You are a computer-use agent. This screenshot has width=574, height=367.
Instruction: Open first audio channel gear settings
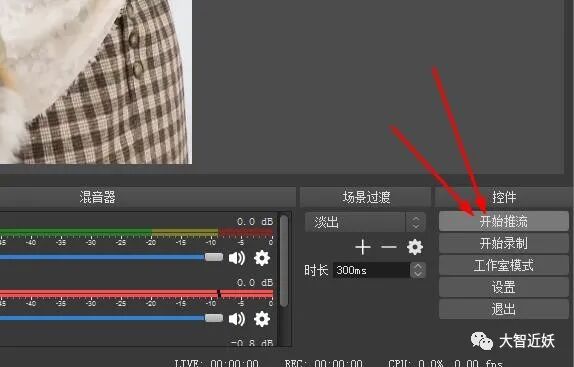(x=262, y=258)
